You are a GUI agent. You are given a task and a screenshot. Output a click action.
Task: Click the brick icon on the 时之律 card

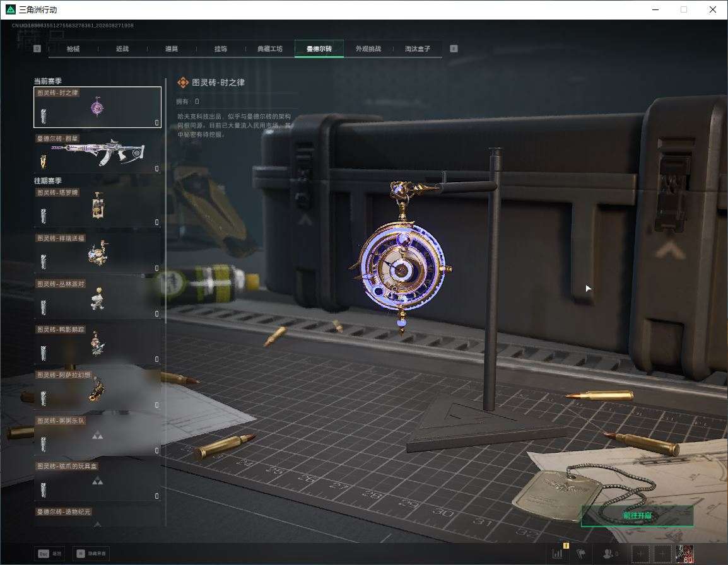point(43,116)
